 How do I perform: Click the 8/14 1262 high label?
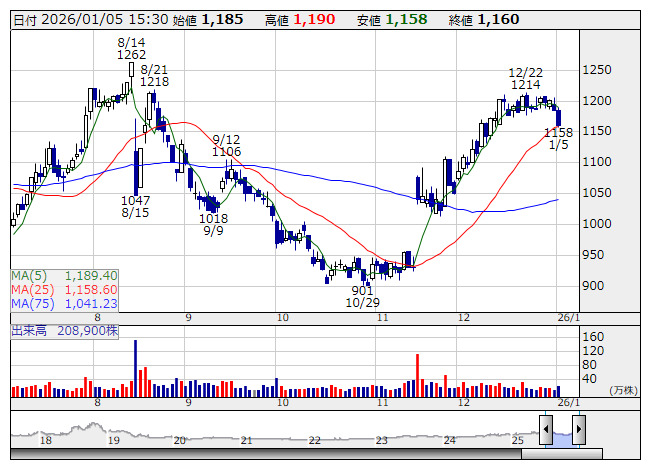132,48
